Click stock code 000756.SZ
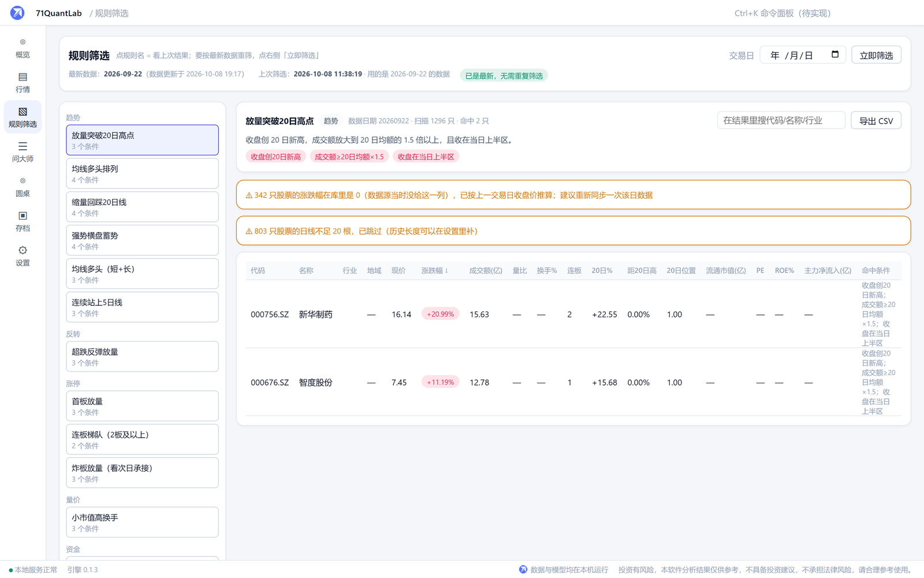 point(270,314)
